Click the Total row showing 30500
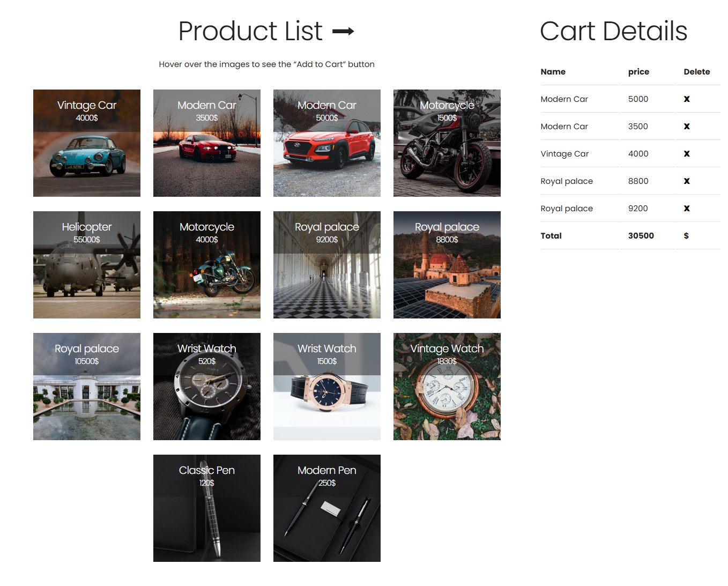The width and height of the screenshot is (728, 586). 641,235
